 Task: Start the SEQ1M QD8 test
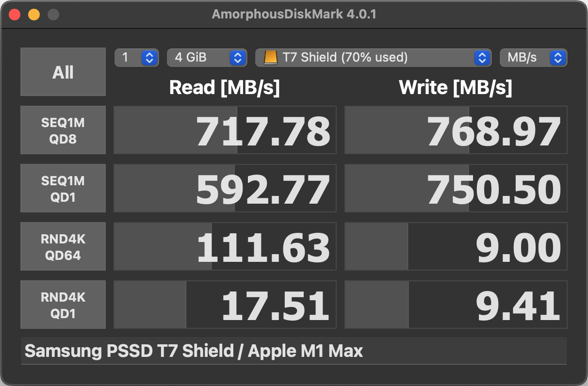click(63, 130)
